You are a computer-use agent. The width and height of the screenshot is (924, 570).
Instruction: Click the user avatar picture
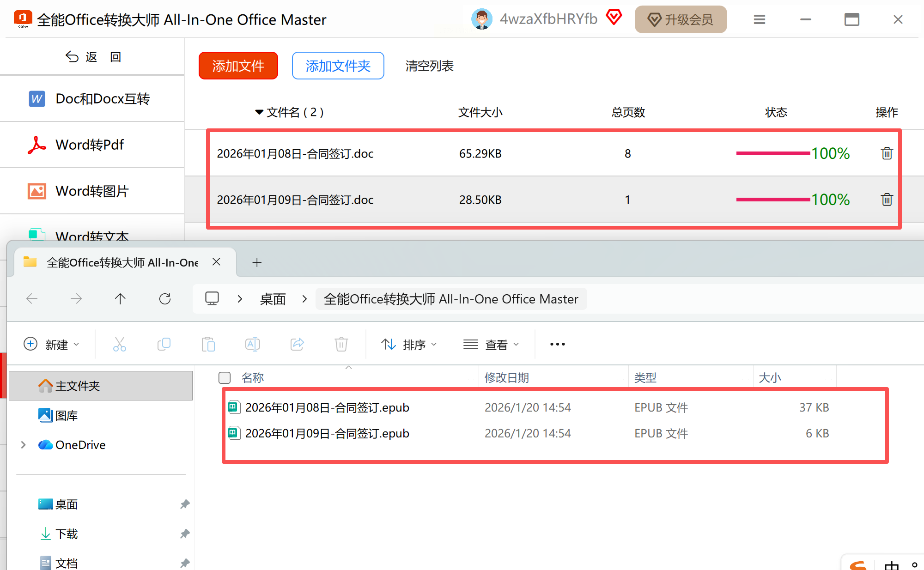pyautogui.click(x=481, y=19)
